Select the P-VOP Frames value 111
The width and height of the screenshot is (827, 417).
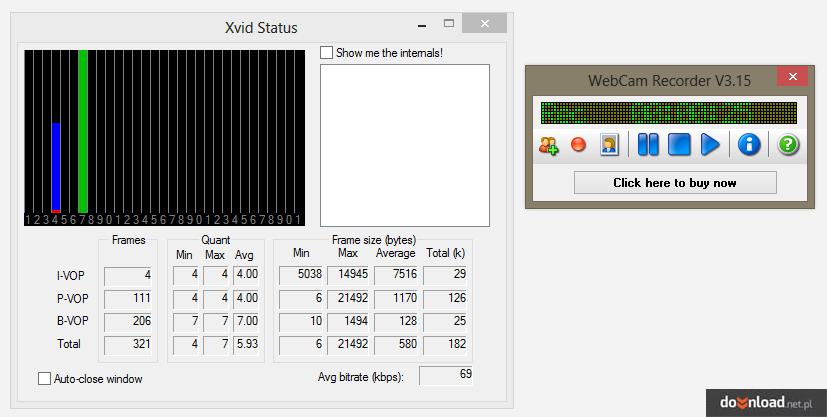128,299
